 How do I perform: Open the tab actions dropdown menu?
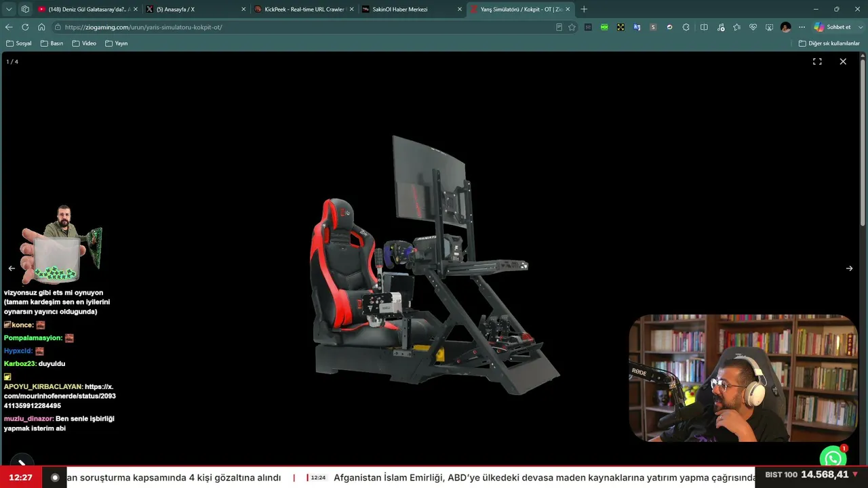[9, 9]
